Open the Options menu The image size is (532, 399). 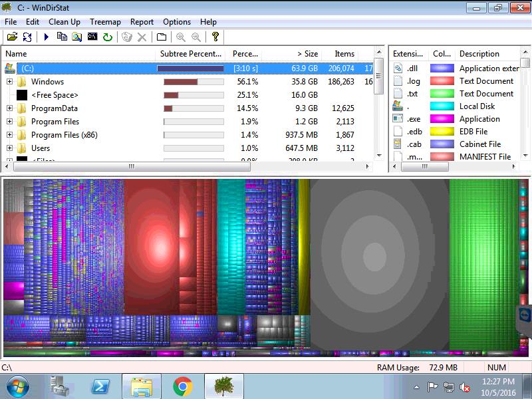[x=177, y=22]
